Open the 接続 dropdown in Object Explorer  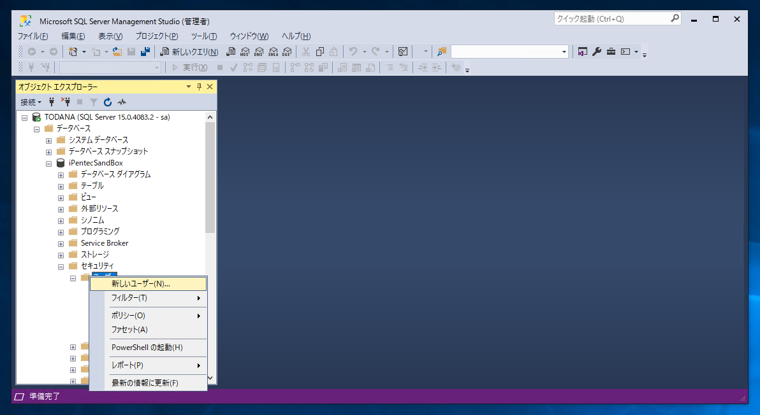31,102
